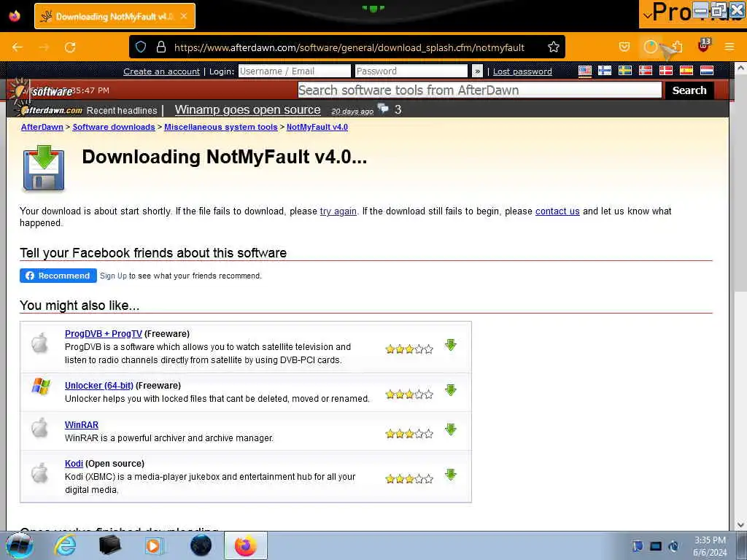Switch language with the Finnish flag

[x=605, y=71]
